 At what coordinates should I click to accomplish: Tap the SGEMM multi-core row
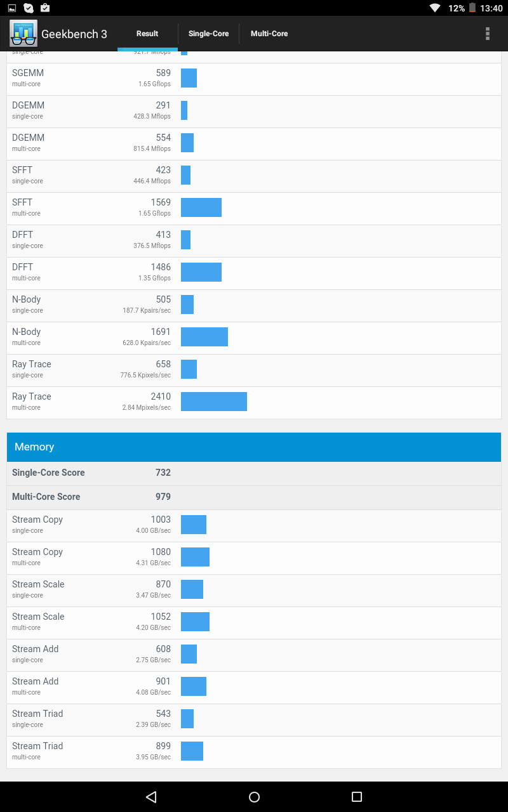[254, 79]
